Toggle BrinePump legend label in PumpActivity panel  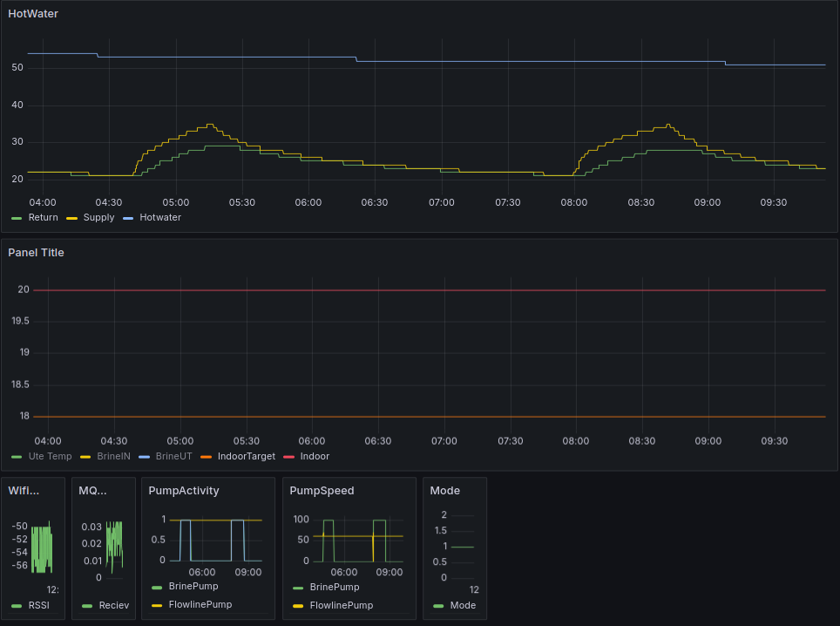193,587
